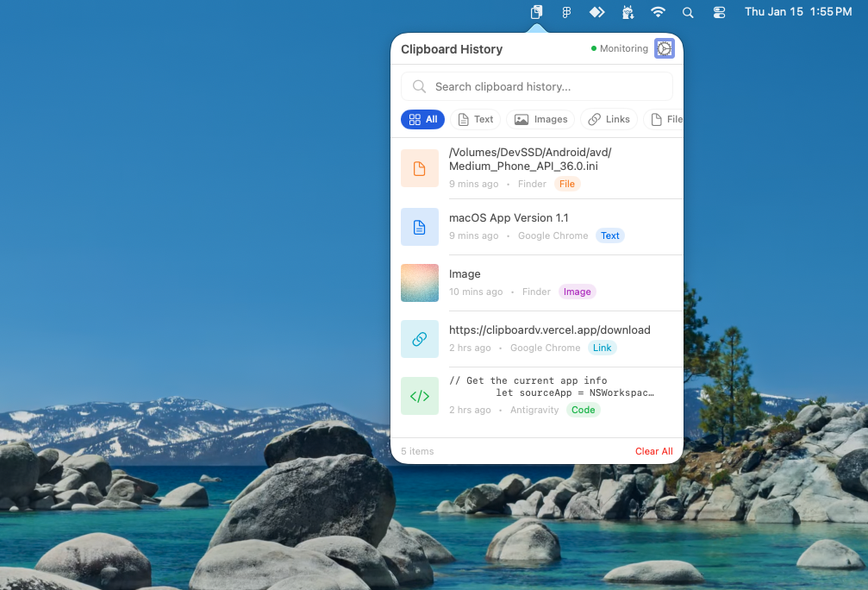Open Control Center from the menu bar

(x=720, y=12)
